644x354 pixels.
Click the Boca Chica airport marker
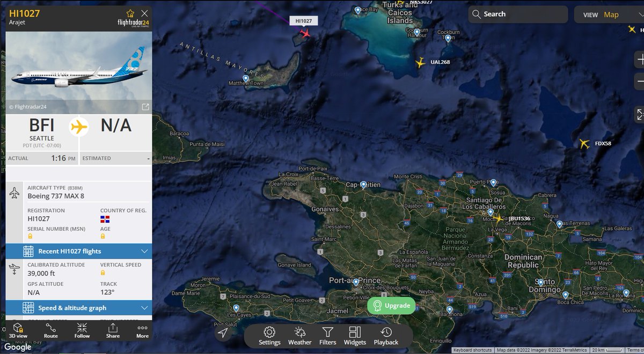(565, 295)
